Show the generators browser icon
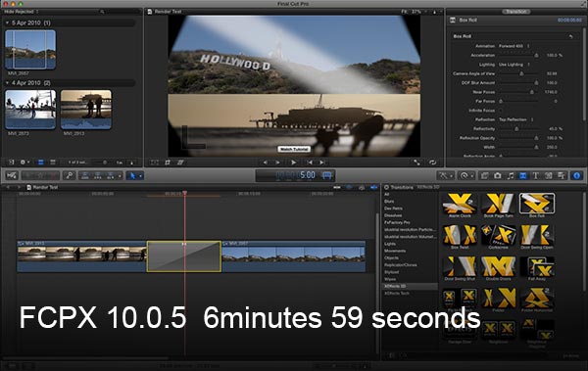 548,175
